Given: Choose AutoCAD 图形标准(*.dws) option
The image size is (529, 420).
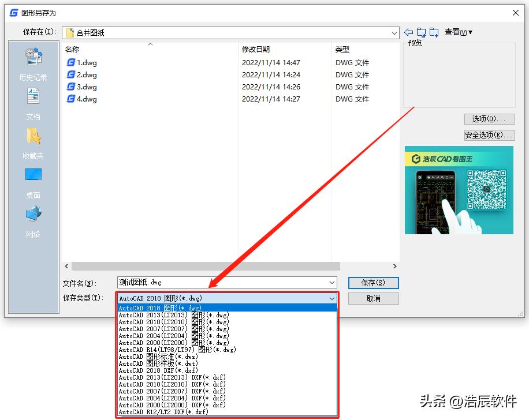Looking at the screenshot, I should [228, 357].
